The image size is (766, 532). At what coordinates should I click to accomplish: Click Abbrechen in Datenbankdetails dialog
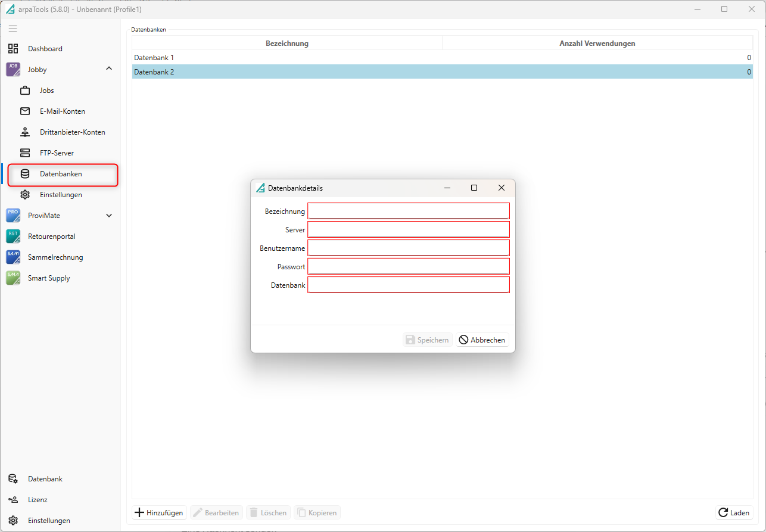tap(482, 340)
